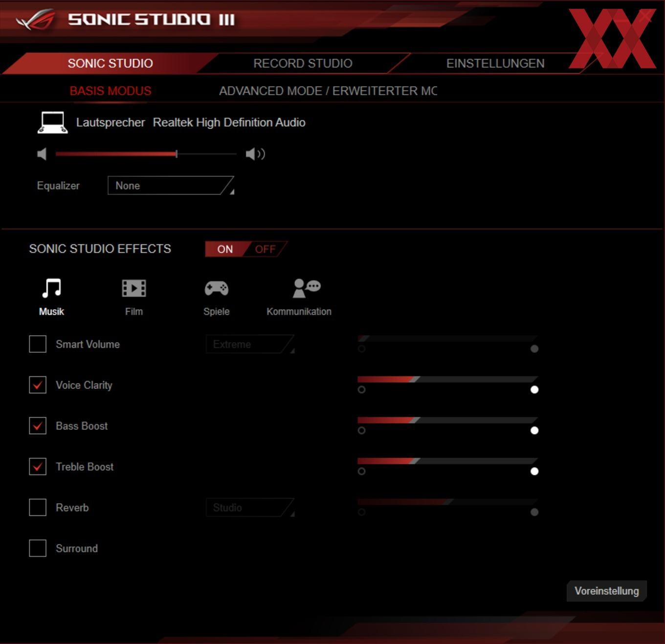This screenshot has width=665, height=644.
Task: Click the Treble Boost minimum circle marker
Action: pyautogui.click(x=361, y=471)
